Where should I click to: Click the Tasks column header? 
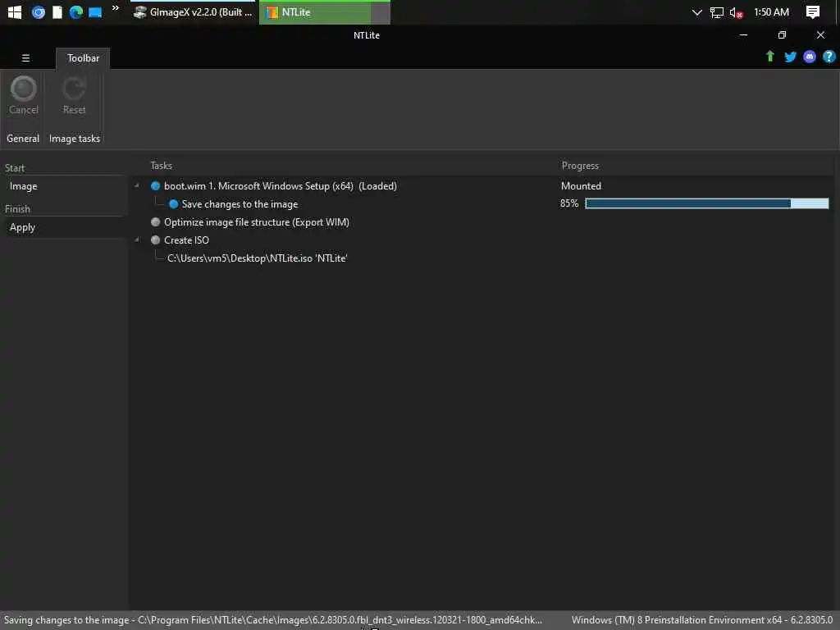tap(162, 166)
